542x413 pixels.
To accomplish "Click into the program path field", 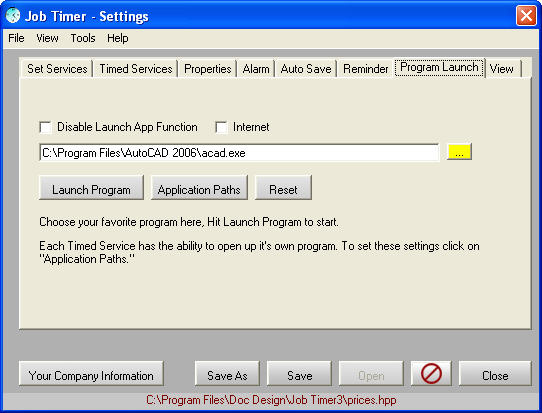I will coord(239,152).
